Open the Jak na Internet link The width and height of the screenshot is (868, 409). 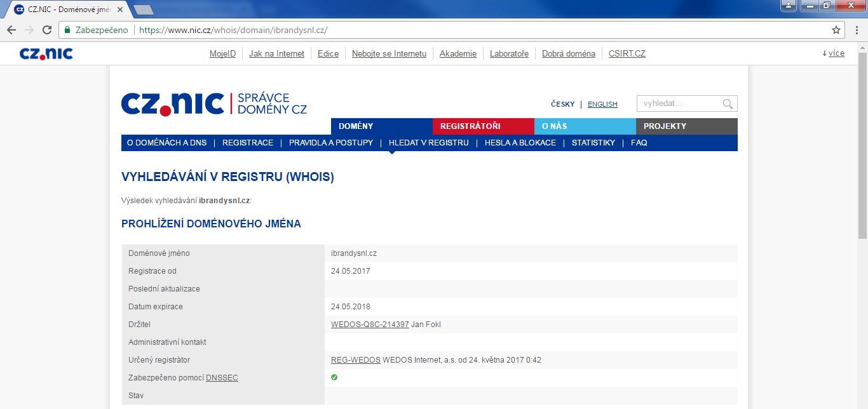276,54
